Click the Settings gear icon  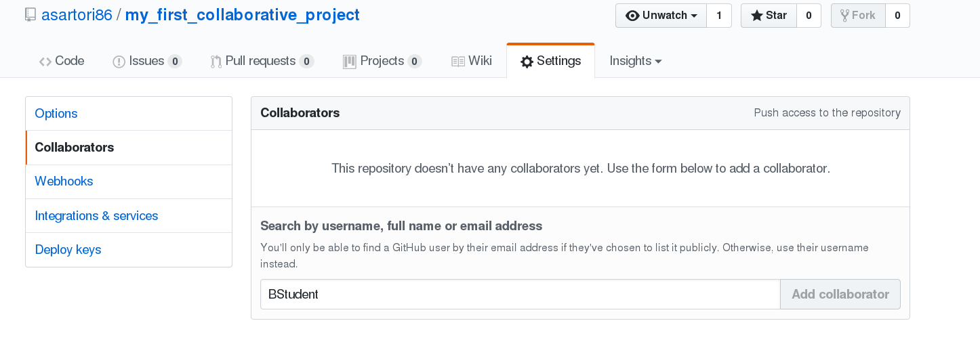(x=527, y=62)
